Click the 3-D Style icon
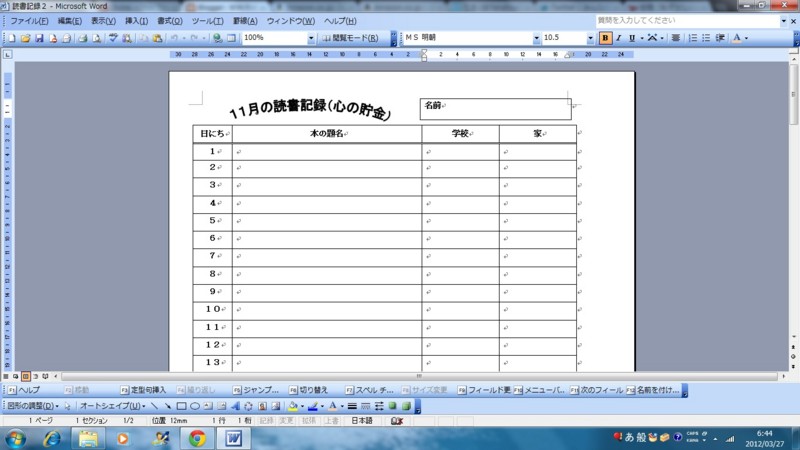Viewport: 800px width, 450px height. pos(406,406)
